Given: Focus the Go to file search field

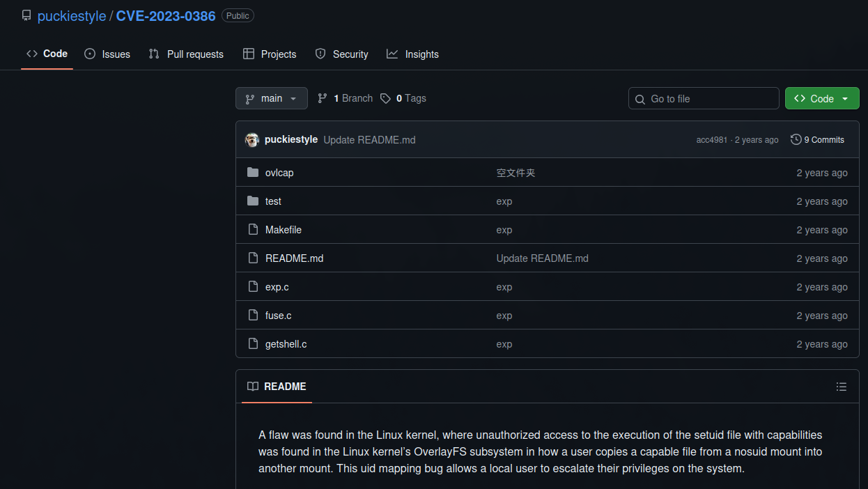Looking at the screenshot, I should (x=704, y=99).
